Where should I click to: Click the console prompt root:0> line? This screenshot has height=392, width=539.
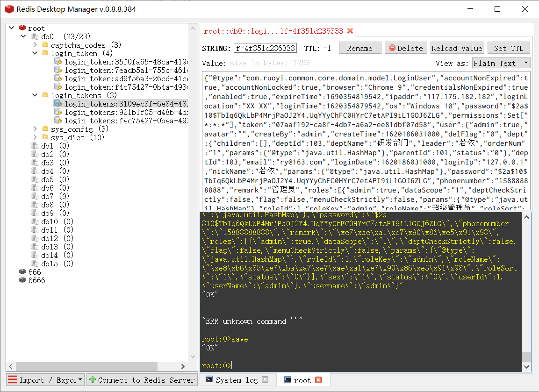(x=217, y=365)
